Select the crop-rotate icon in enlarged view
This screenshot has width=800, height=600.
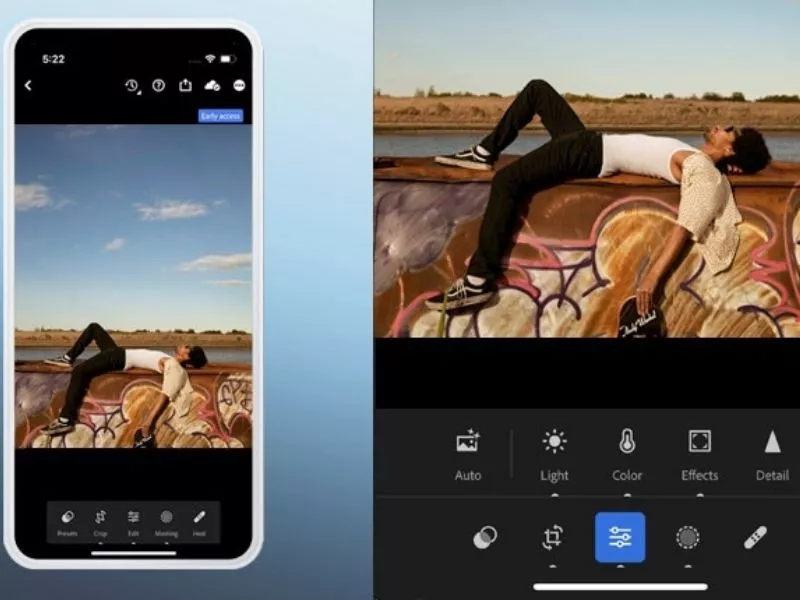(553, 537)
